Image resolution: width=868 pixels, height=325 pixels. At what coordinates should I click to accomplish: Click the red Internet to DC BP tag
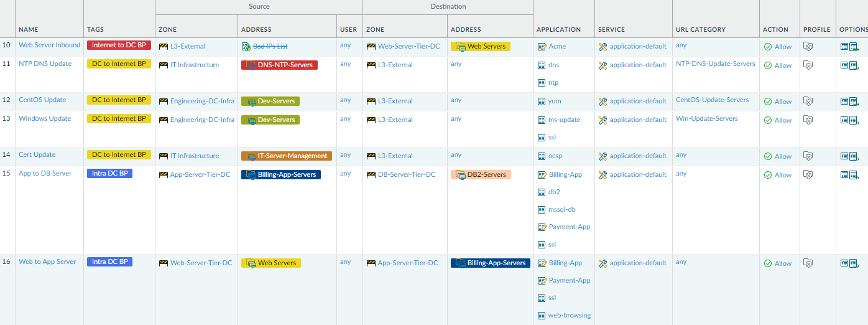[x=119, y=45]
